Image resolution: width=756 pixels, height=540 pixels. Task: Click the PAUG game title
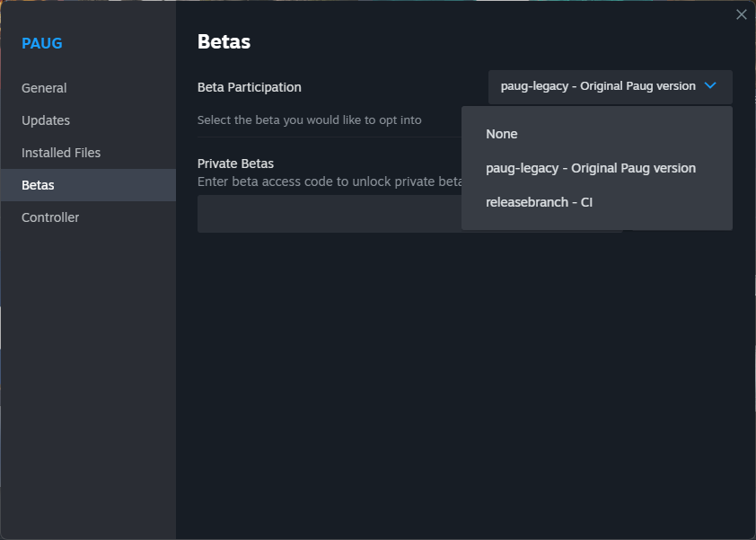[x=42, y=43]
